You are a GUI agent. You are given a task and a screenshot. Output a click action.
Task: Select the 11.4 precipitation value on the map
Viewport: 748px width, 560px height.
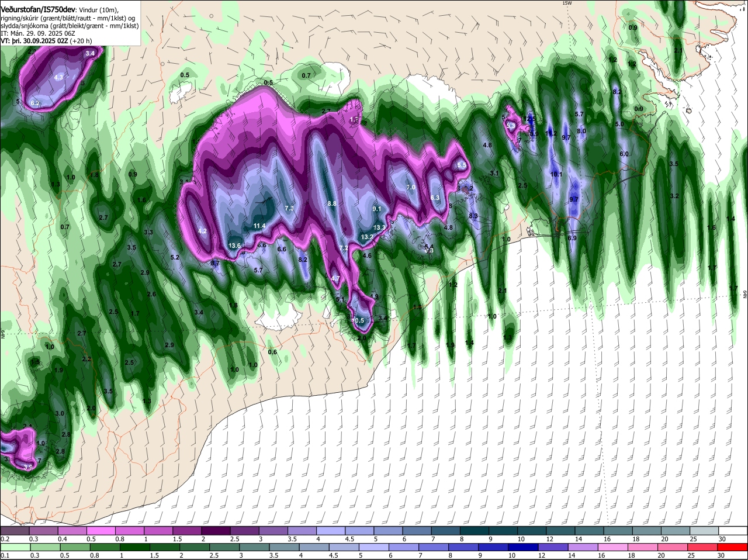(x=259, y=226)
